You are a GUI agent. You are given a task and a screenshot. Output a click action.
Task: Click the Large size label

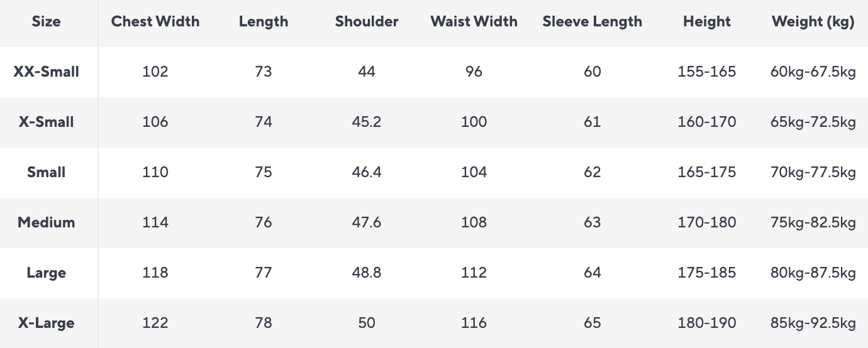(x=47, y=273)
